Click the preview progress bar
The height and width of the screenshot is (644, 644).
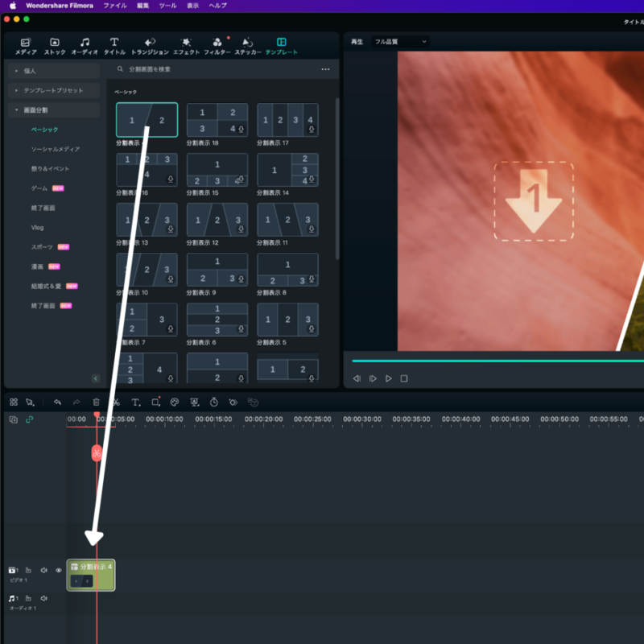[497, 361]
